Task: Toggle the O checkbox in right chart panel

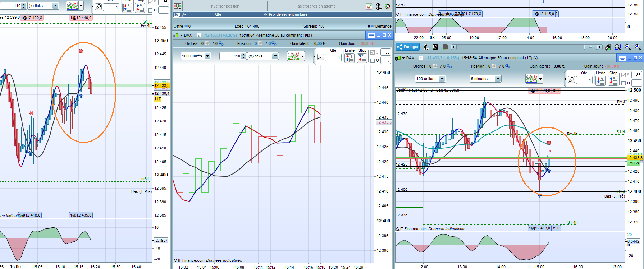Action: pyautogui.click(x=624, y=83)
